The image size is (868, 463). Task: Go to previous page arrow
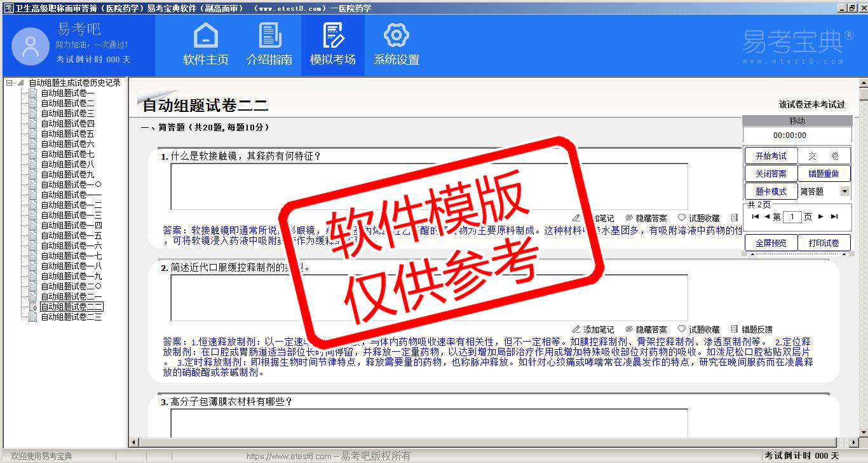766,217
